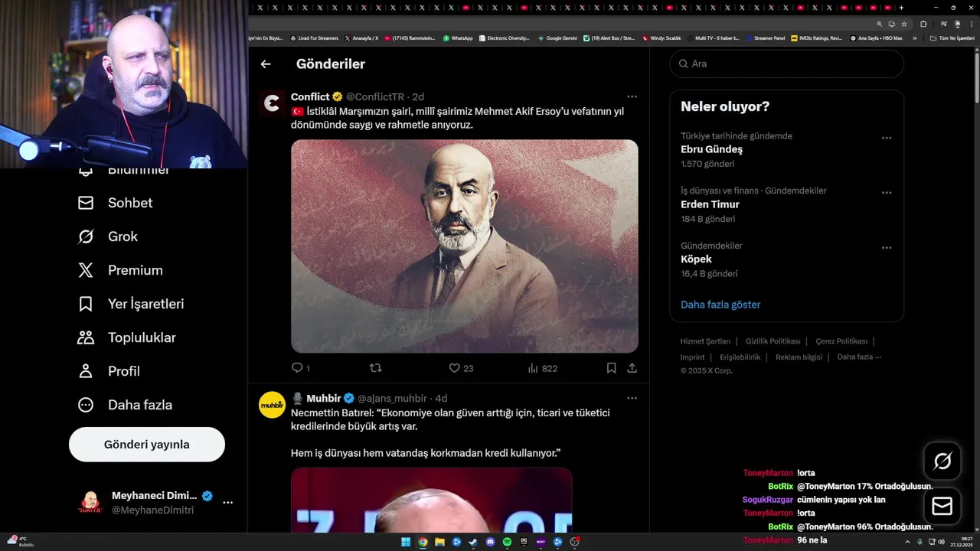Image resolution: width=980 pixels, height=551 pixels.
Task: Open the Multi TV bookmark
Action: pos(713,37)
